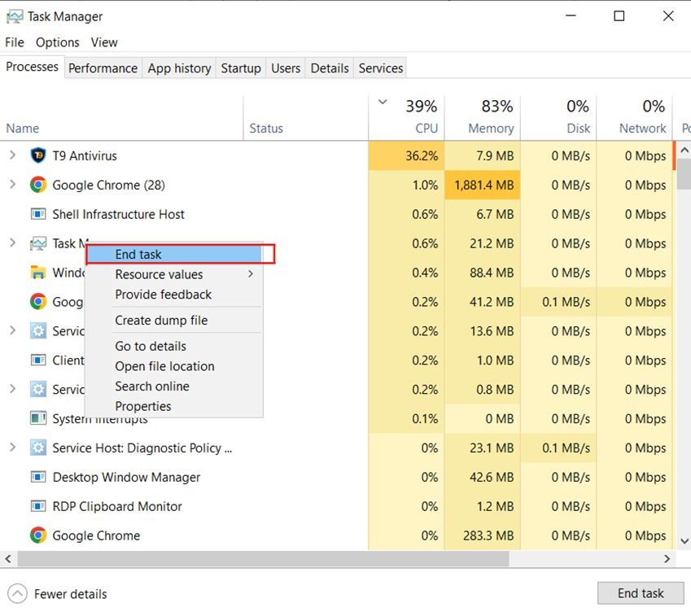This screenshot has width=691, height=616.
Task: Open the Resource values submenu
Action: tap(159, 274)
